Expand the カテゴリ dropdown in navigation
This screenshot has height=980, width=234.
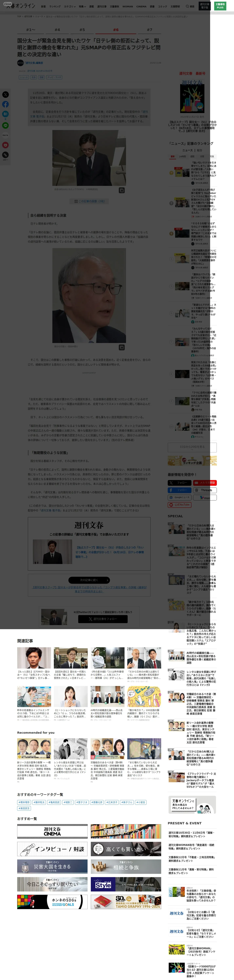coord(69,7)
